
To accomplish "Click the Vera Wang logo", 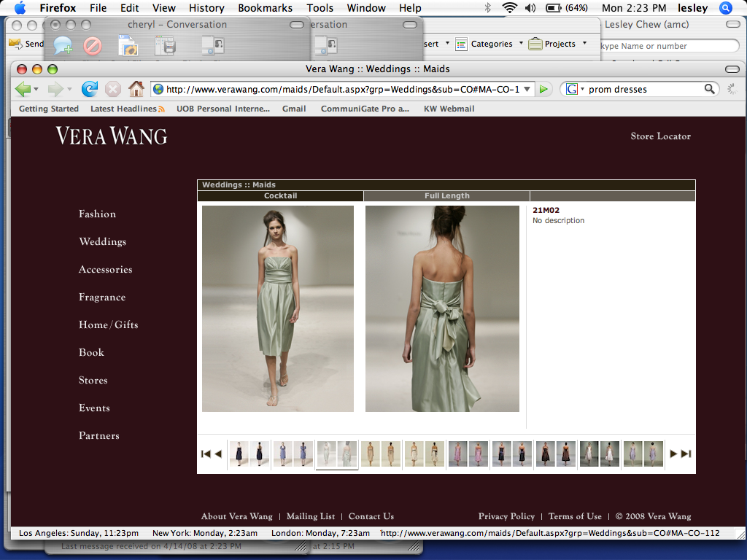I will (x=112, y=136).
